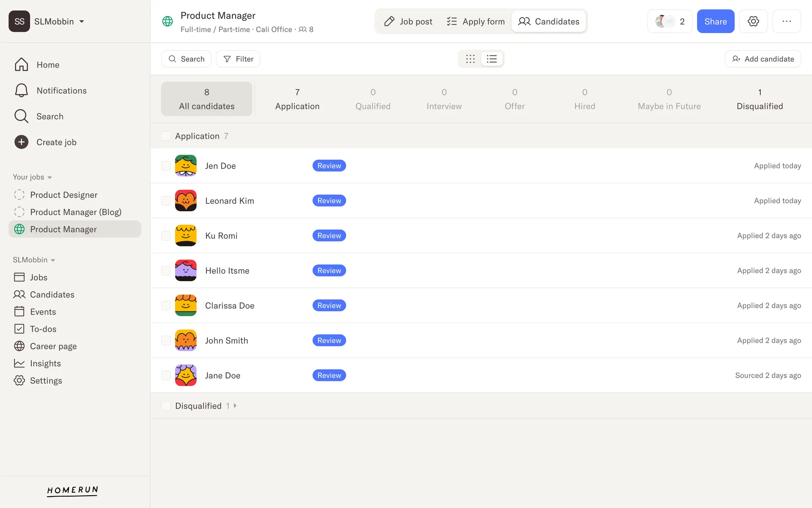
Task: Collapse the Your jobs section
Action: 49,177
